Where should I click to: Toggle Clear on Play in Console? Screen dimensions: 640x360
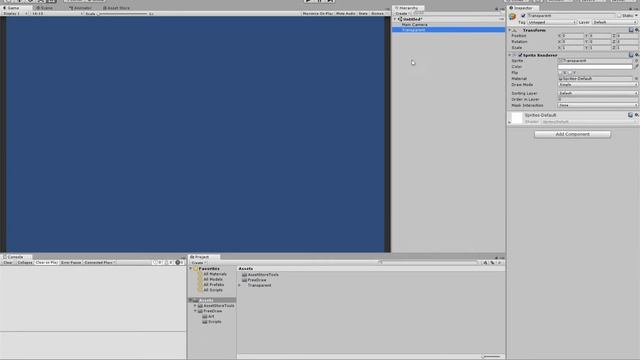click(47, 262)
